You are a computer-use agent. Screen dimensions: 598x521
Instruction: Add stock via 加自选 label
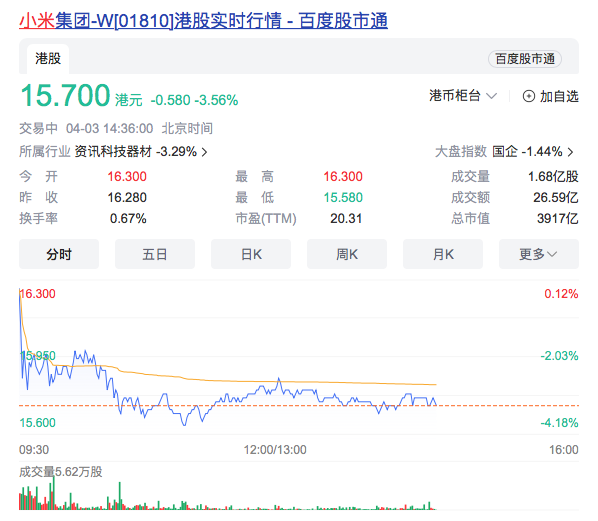pos(559,96)
